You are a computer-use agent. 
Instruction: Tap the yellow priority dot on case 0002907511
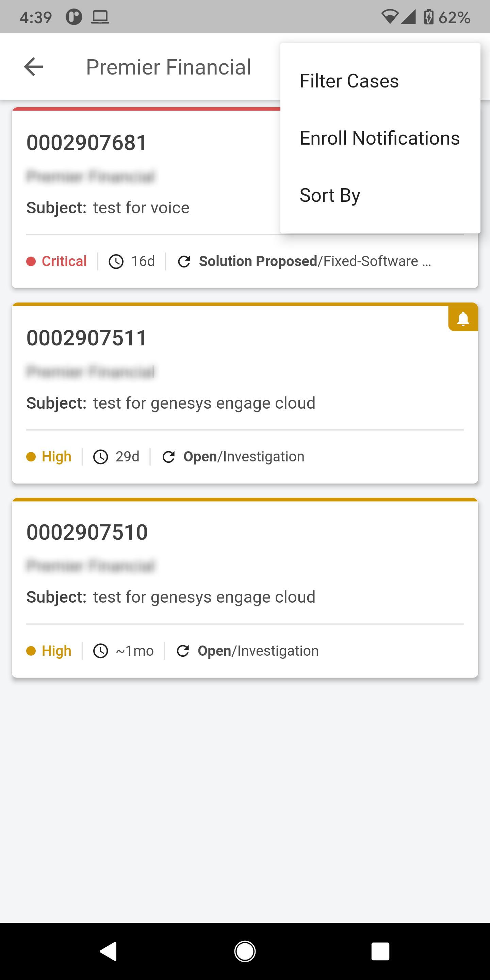pyautogui.click(x=31, y=457)
